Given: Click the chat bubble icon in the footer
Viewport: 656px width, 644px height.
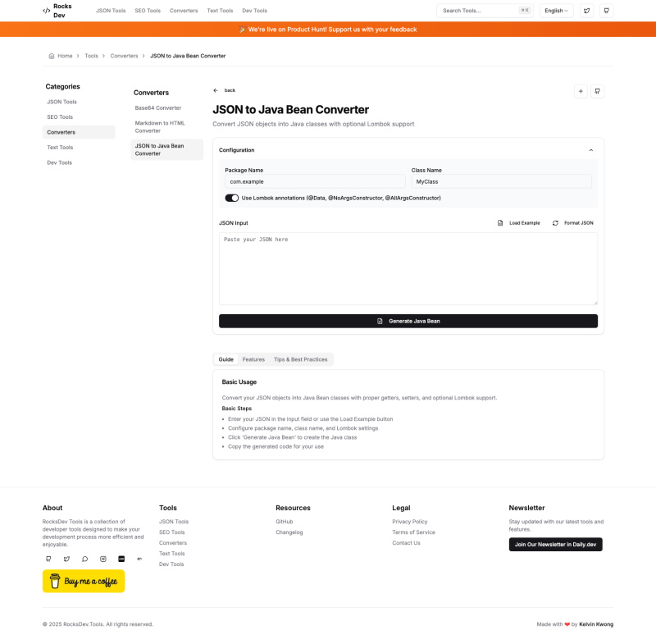Looking at the screenshot, I should (84, 559).
